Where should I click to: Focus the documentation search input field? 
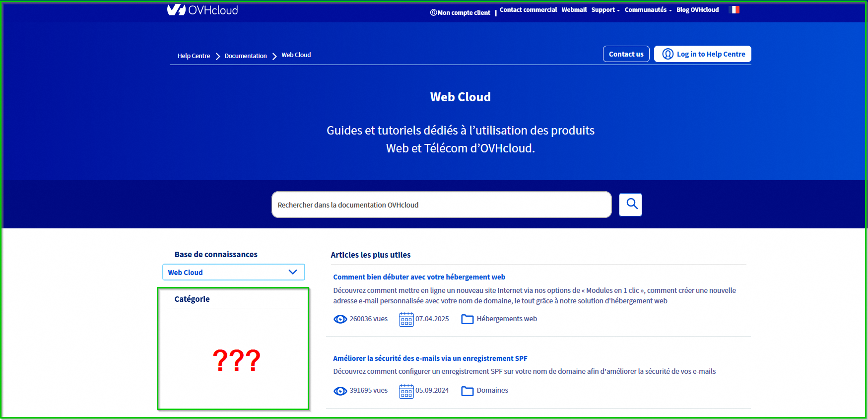coord(441,205)
